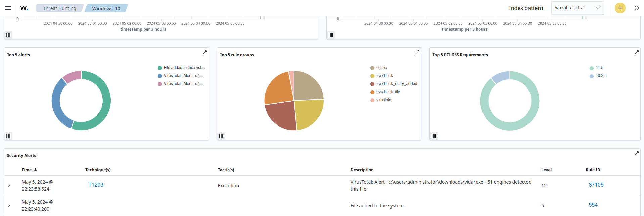Image resolution: width=644 pixels, height=216 pixels.
Task: Click the ossec legend color dot
Action: pos(372,68)
